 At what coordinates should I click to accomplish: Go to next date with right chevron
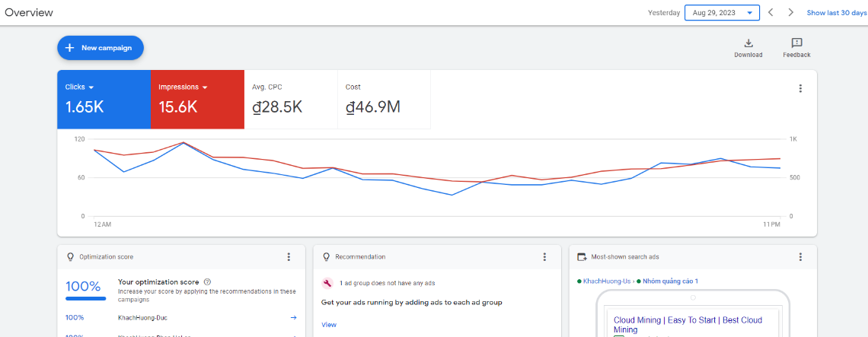pos(791,13)
